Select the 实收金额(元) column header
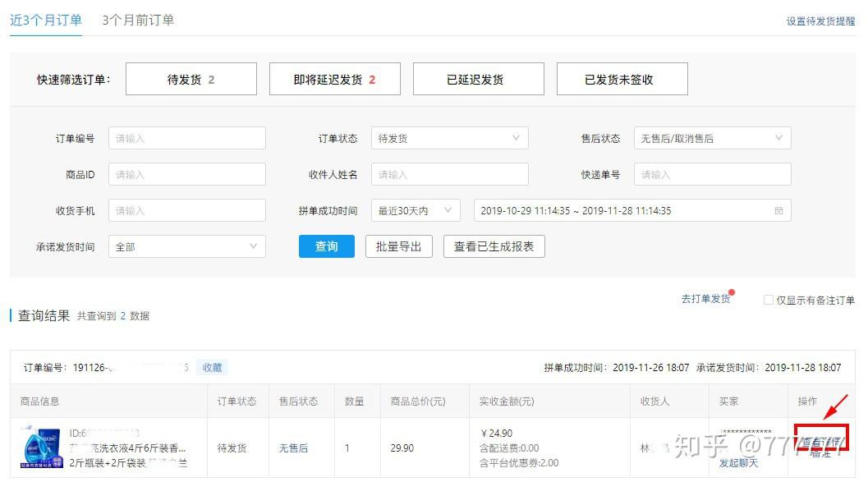The image size is (868, 482). [507, 402]
